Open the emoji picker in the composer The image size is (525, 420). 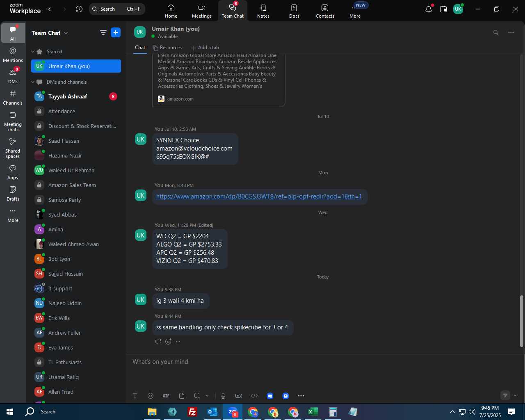tap(151, 396)
